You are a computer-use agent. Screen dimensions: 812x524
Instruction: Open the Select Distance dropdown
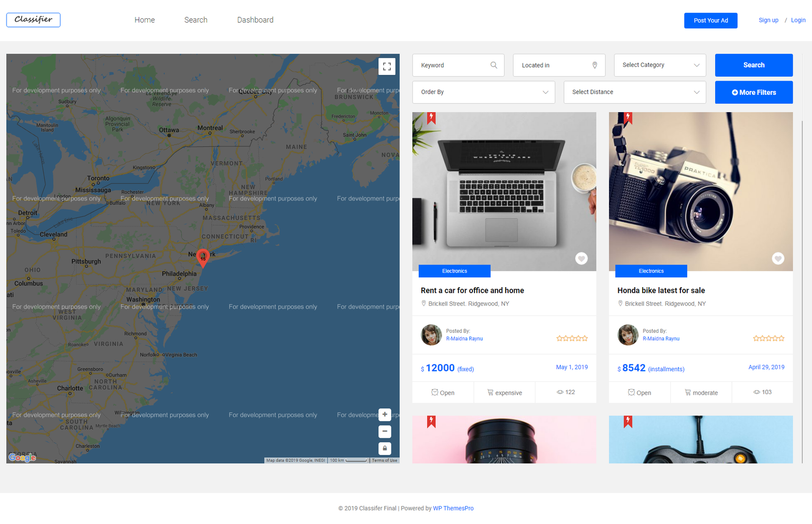[x=634, y=92]
